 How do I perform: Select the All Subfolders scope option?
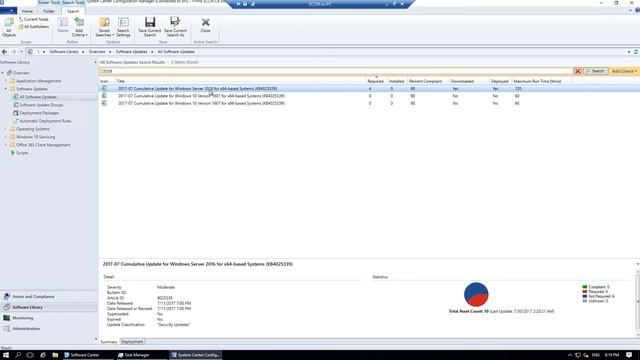34,27
